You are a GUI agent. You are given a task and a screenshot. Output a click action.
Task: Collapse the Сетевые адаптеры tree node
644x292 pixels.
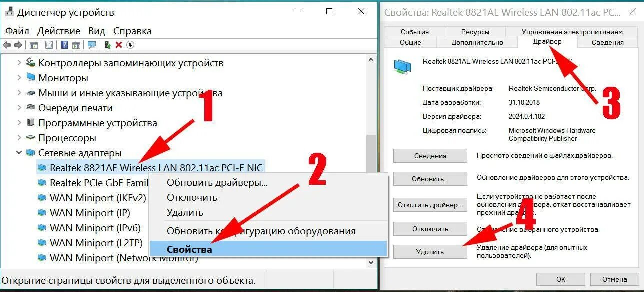(x=19, y=153)
